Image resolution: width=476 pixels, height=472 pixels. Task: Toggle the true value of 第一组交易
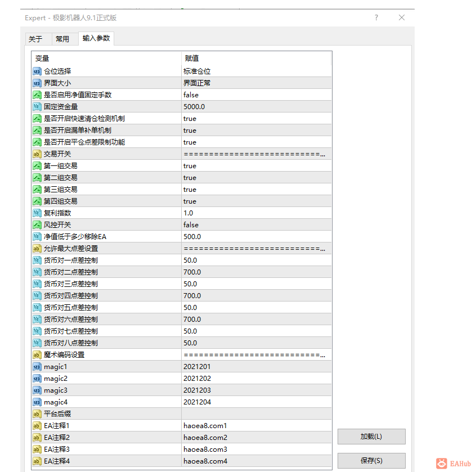257,166
